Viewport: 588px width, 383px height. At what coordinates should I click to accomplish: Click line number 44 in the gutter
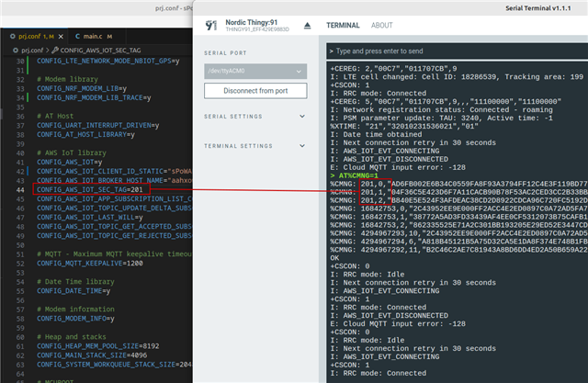[x=20, y=190]
